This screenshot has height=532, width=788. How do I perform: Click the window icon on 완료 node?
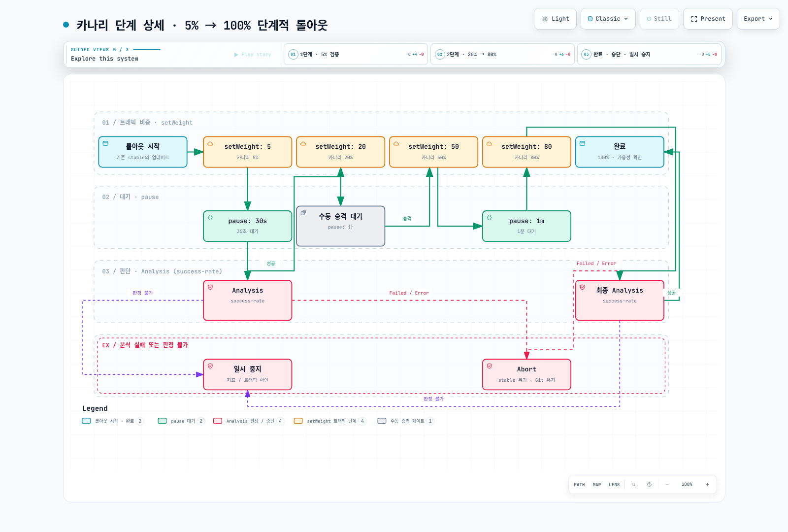583,143
